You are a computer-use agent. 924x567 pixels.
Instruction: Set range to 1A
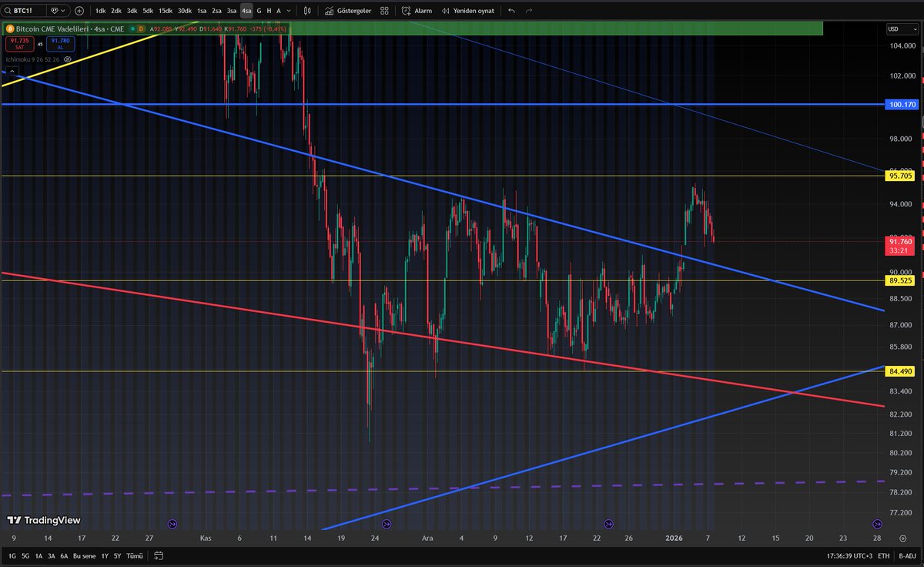tap(38, 555)
